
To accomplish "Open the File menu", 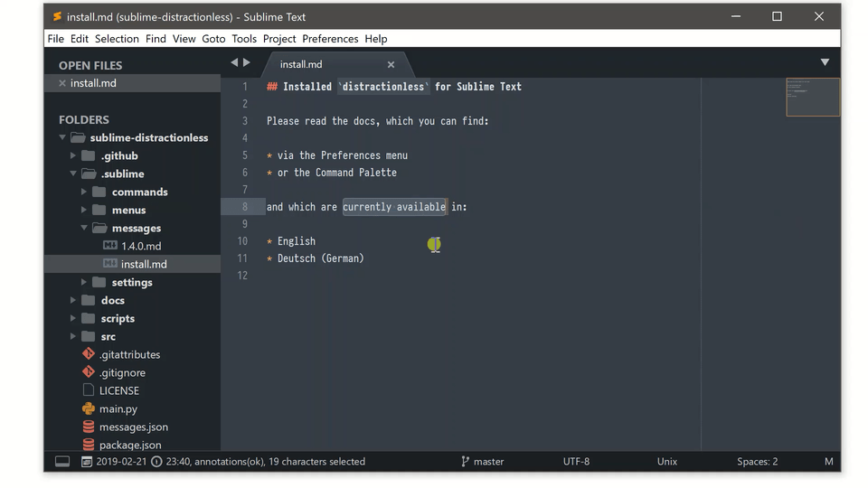I will pyautogui.click(x=55, y=39).
